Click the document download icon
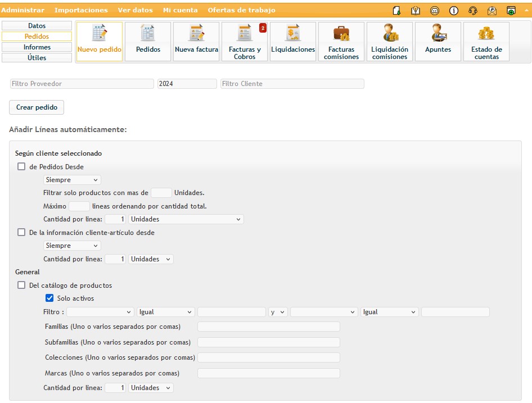532x403 pixels. [x=396, y=11]
